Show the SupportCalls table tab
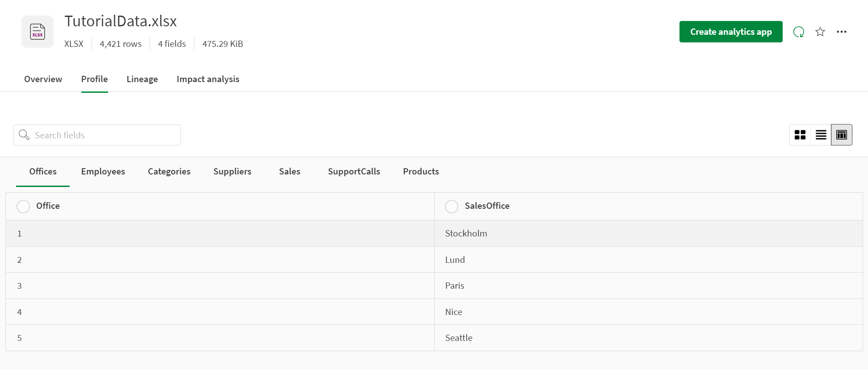Image resolution: width=868 pixels, height=369 pixels. (354, 171)
